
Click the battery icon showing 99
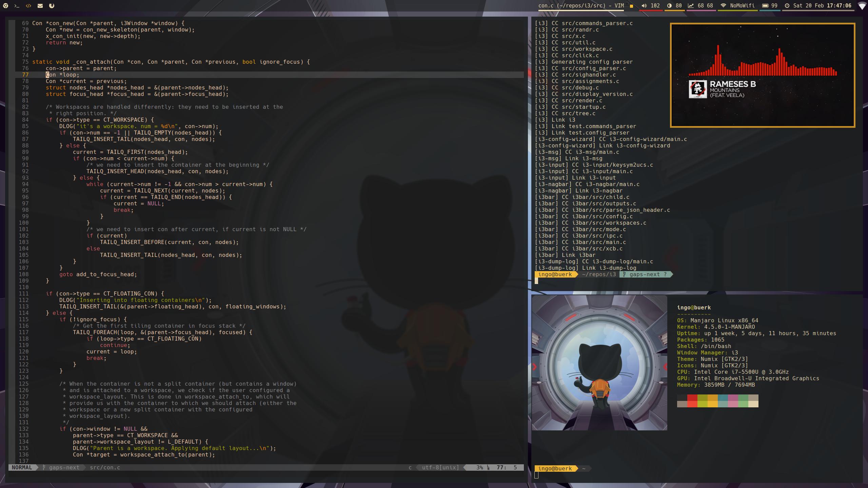tap(765, 6)
